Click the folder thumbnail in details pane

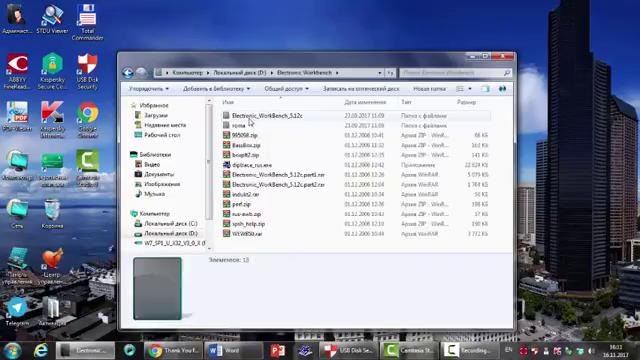(x=158, y=288)
